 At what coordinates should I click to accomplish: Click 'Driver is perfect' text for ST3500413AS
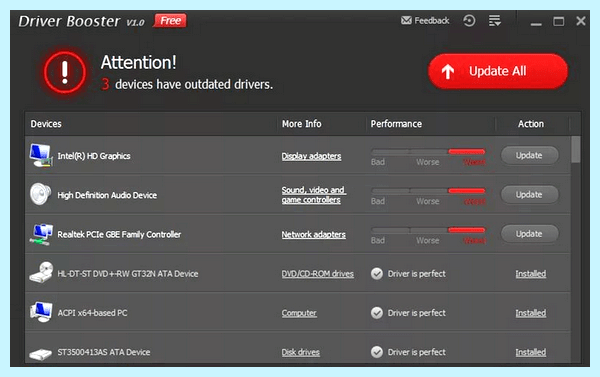click(x=417, y=352)
